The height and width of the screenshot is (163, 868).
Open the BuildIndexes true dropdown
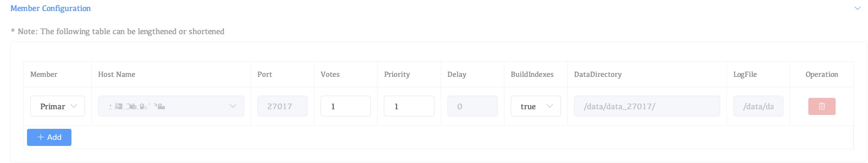[535, 106]
